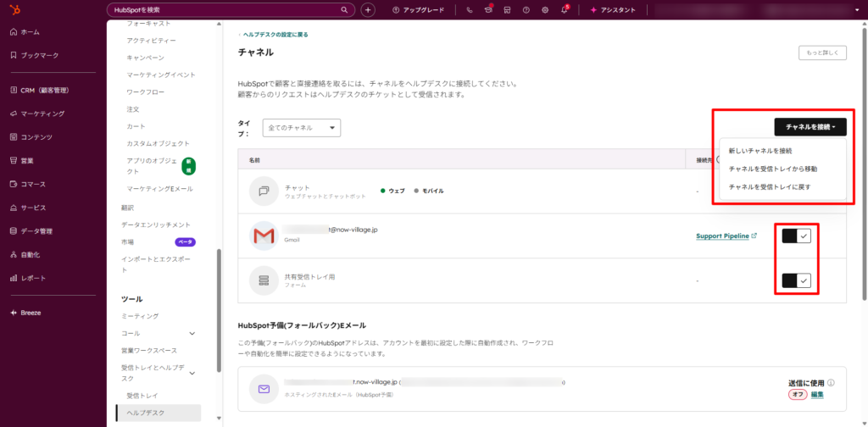Open マーケティング in the sidebar
The image size is (868, 427).
pos(37,114)
